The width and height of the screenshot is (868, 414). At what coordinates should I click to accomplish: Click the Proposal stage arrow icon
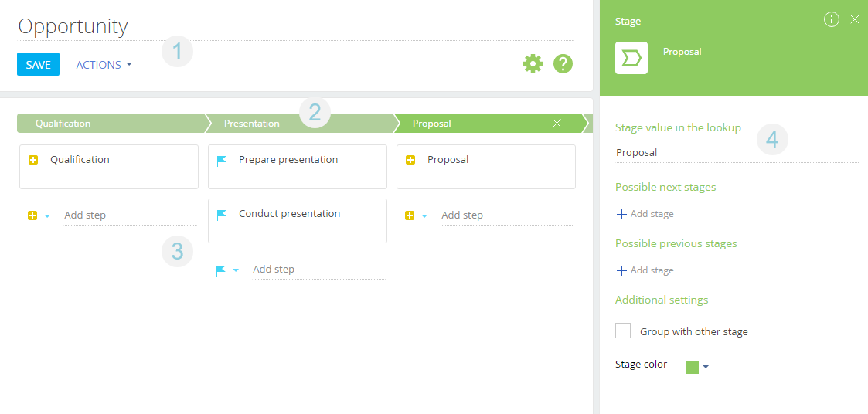coord(631,58)
